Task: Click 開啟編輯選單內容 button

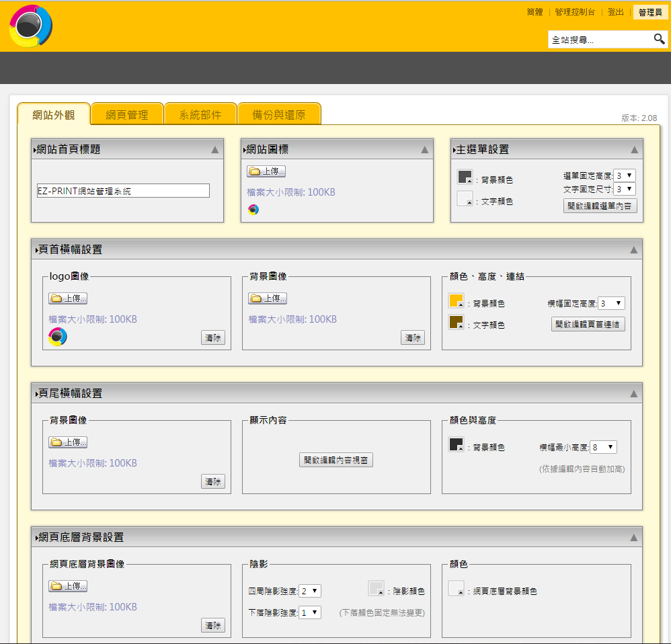Action: 600,206
